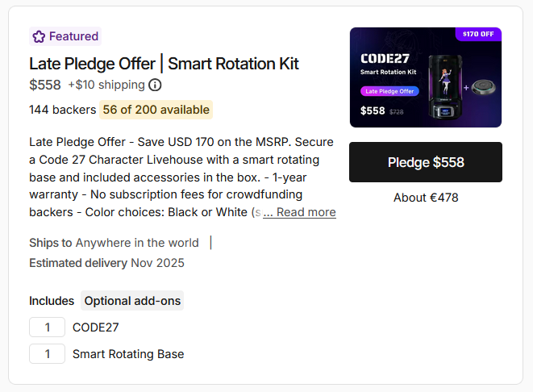
Task: Click the CODE27 quantity box
Action: (48, 327)
